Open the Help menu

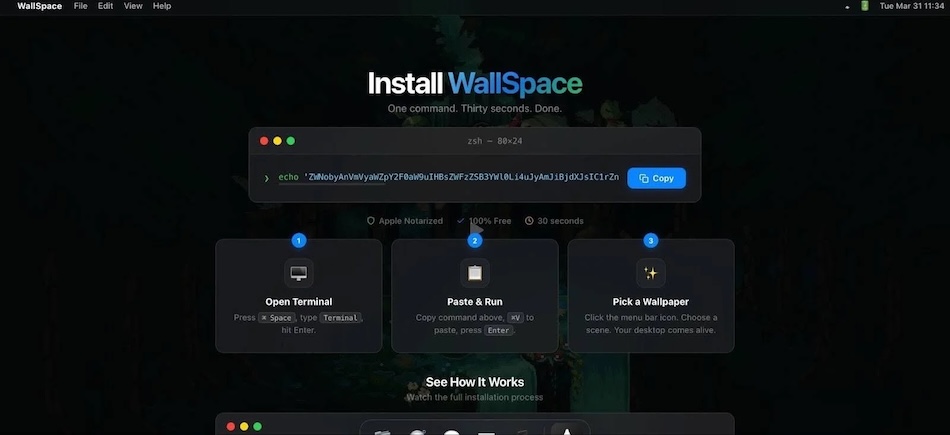pos(161,6)
